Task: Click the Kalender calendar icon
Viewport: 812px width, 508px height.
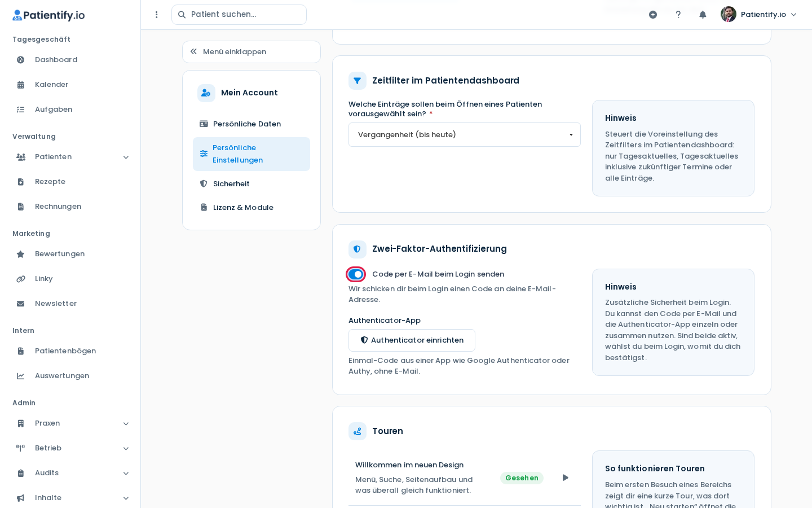Action: tap(21, 85)
